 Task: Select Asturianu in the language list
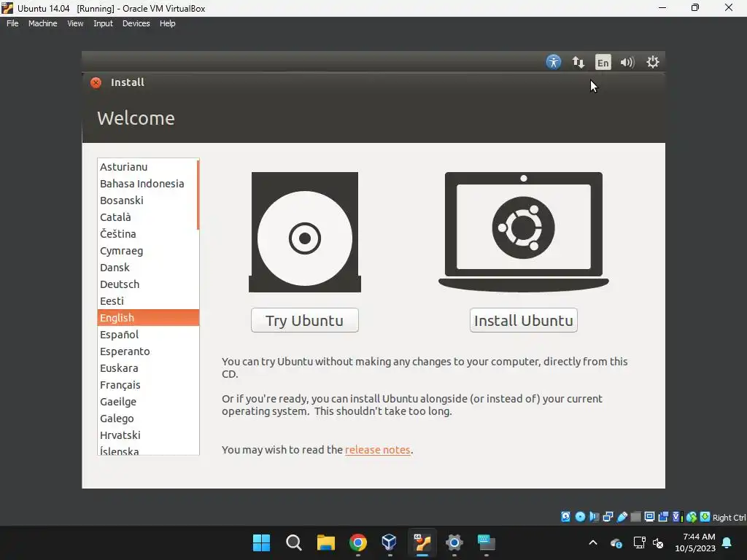[x=147, y=167]
